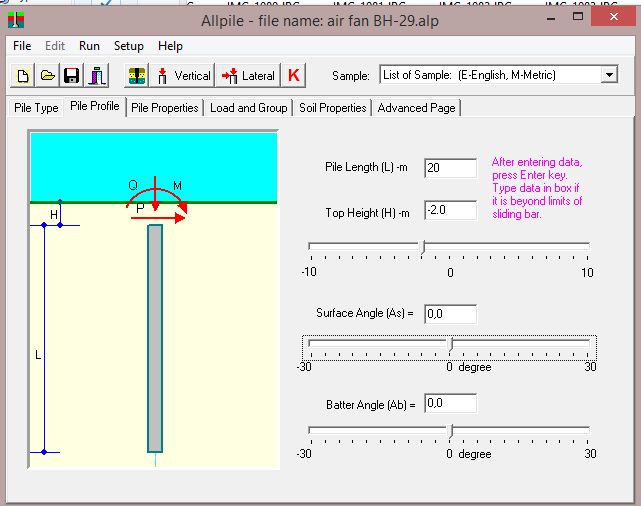Open the Edit menu
Screen dimensions: 641x506
(x=55, y=46)
